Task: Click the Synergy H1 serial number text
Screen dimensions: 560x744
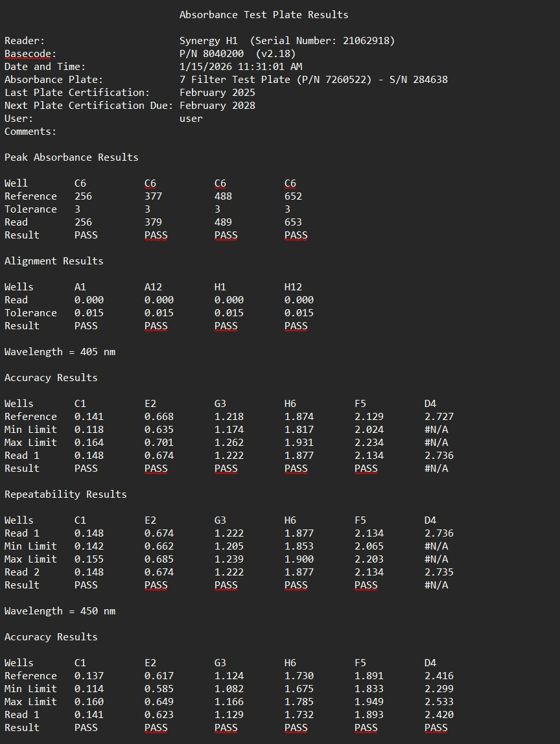Action: point(286,41)
